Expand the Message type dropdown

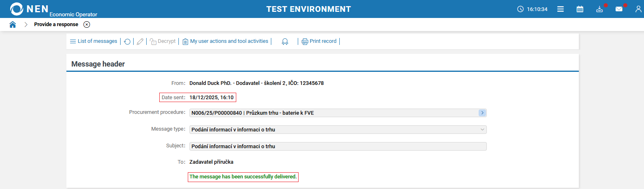tap(482, 130)
